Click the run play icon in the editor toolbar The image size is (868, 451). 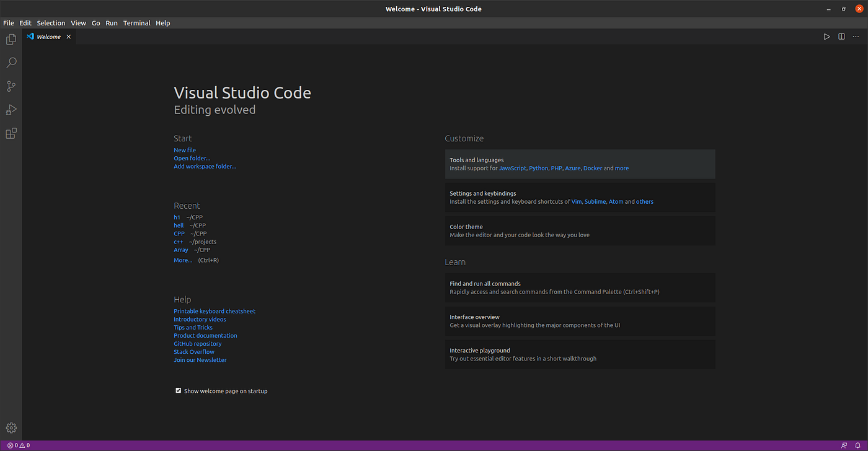(826, 37)
